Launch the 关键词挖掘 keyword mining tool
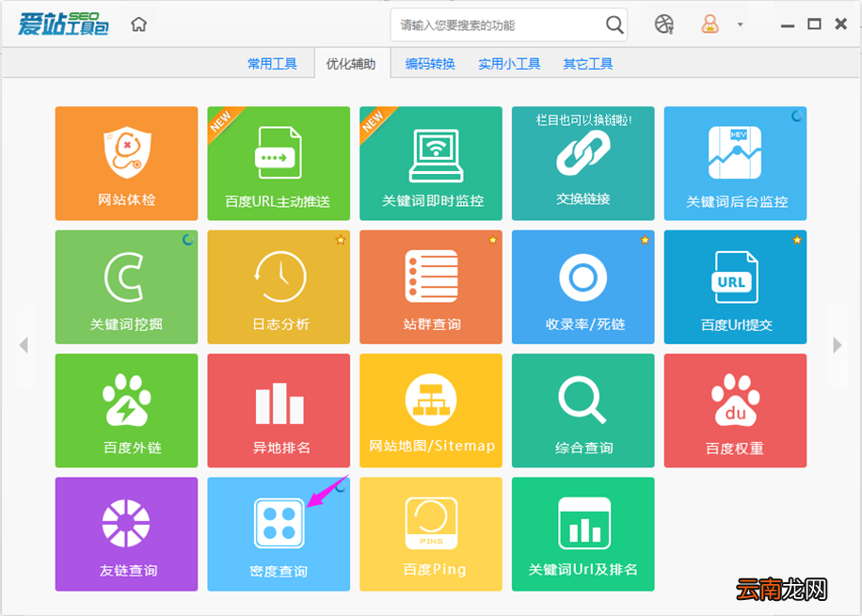 pos(126,287)
